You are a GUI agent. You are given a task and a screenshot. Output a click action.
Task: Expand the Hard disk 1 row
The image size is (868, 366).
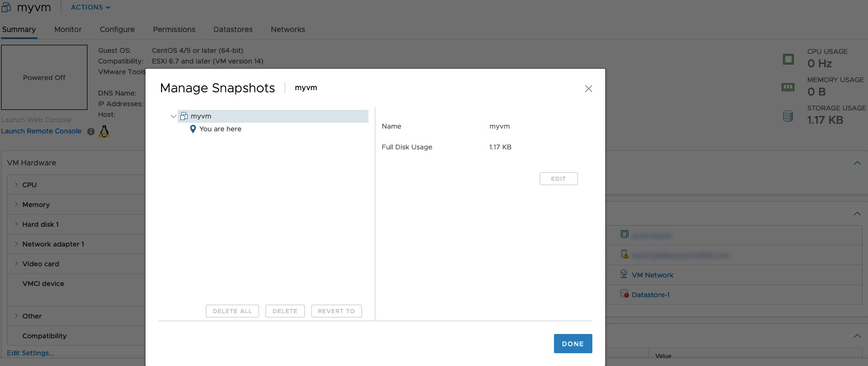[x=17, y=224]
